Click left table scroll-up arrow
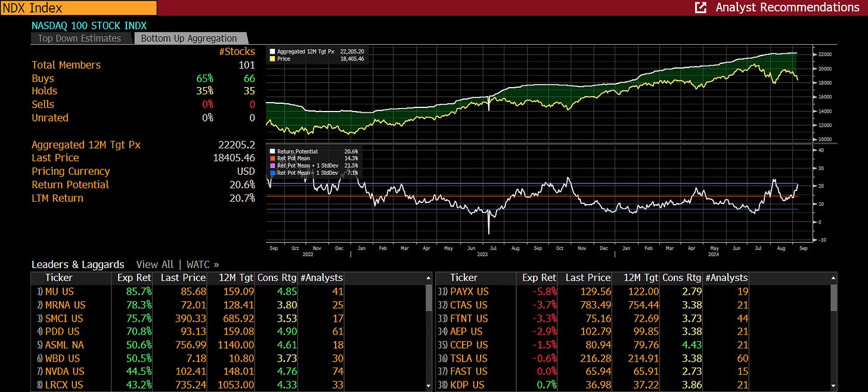Viewport: 868px width, 392px height. click(x=428, y=278)
